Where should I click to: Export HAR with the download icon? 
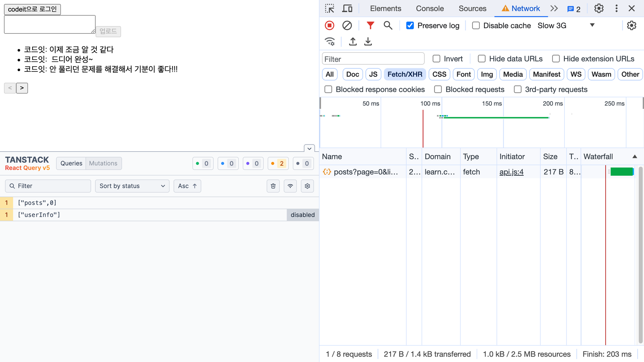[368, 42]
